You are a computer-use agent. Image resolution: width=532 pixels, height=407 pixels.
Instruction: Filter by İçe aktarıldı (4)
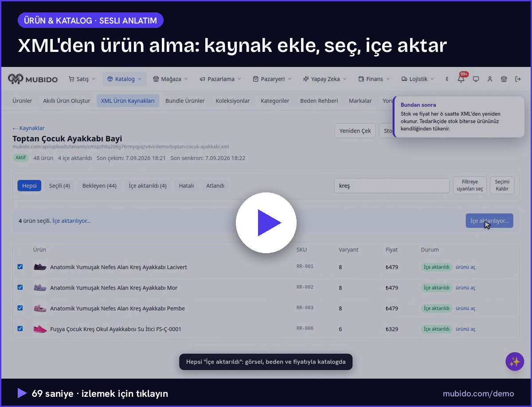coord(148,186)
